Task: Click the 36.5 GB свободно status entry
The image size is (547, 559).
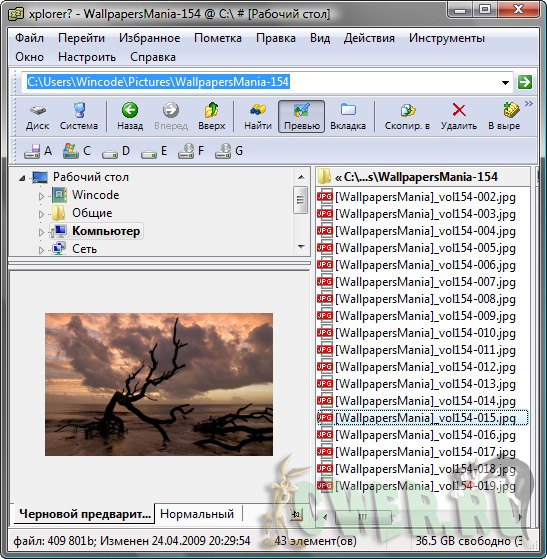Action: click(x=468, y=541)
